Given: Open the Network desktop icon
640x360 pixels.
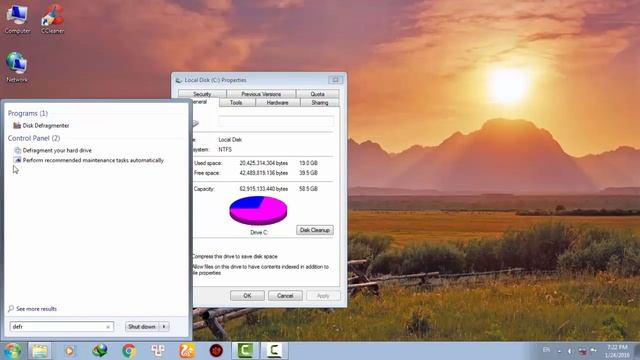Looking at the screenshot, I should 17,67.
